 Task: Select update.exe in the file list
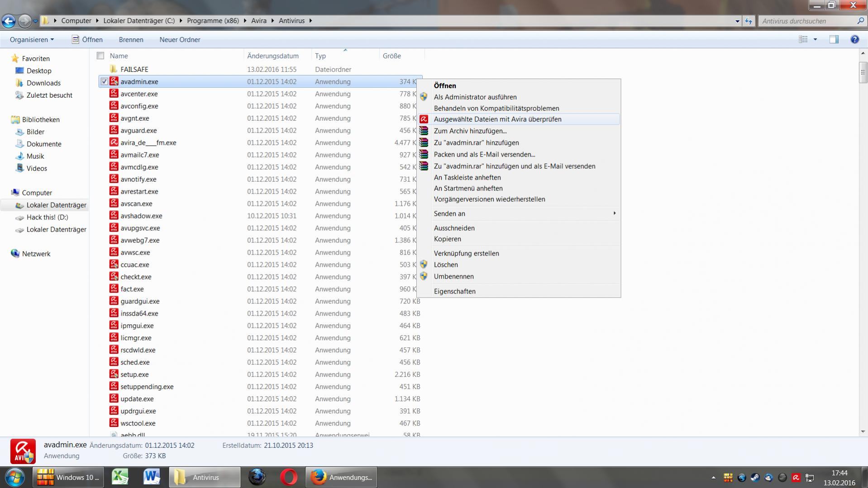click(x=260, y=399)
